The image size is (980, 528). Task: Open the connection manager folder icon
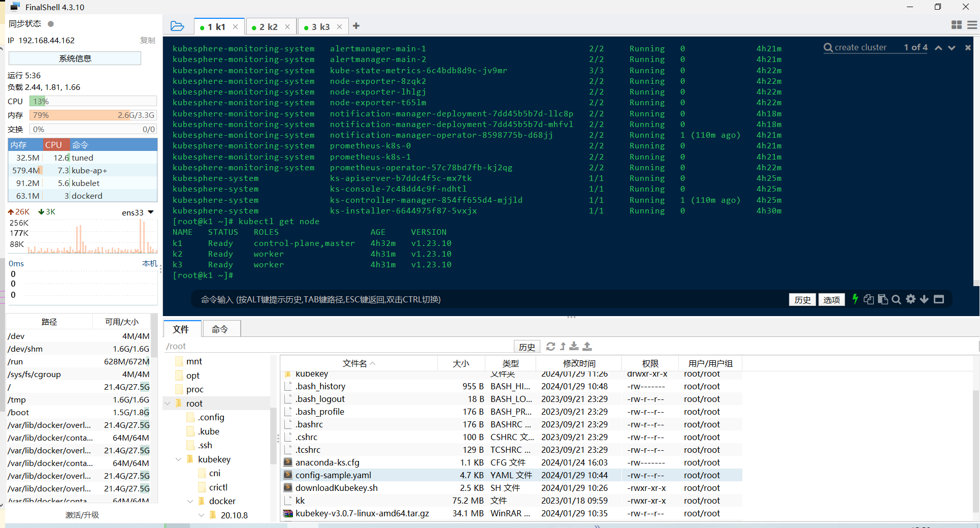[177, 26]
